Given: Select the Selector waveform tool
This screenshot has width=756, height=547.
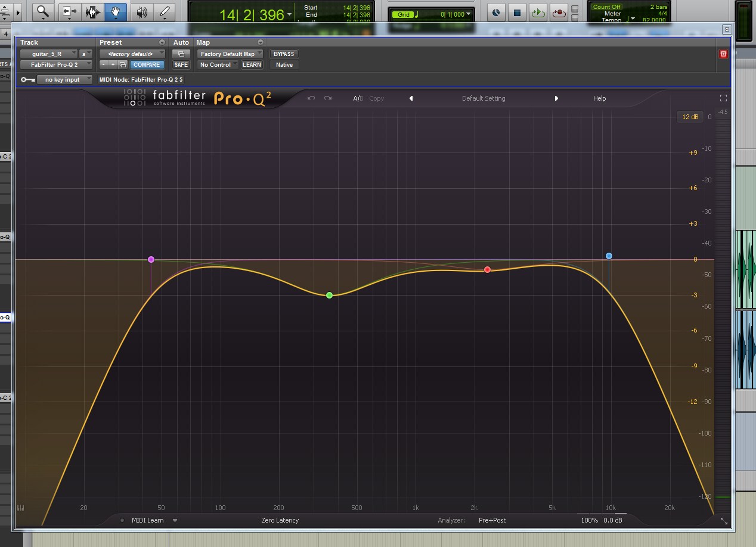Looking at the screenshot, I should tap(92, 11).
